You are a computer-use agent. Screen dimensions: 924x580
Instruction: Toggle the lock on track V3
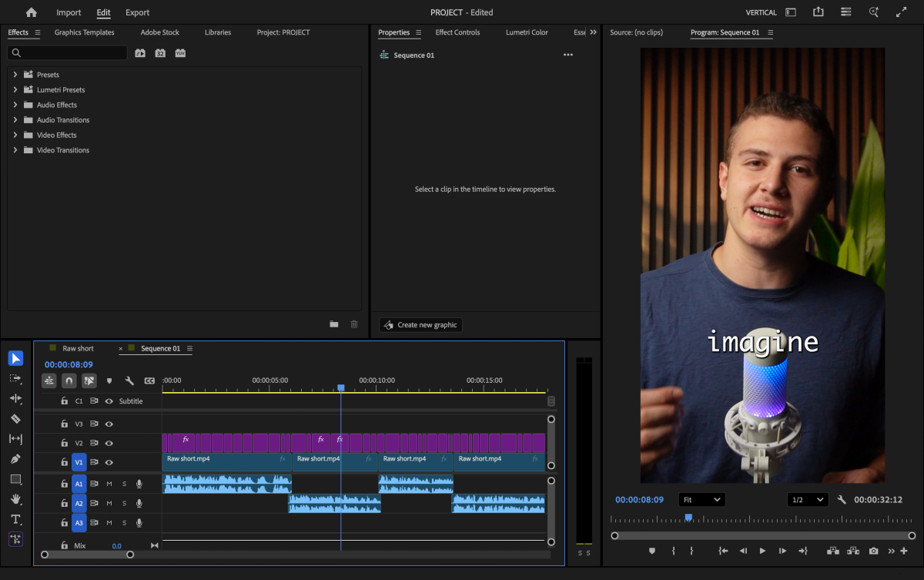65,424
